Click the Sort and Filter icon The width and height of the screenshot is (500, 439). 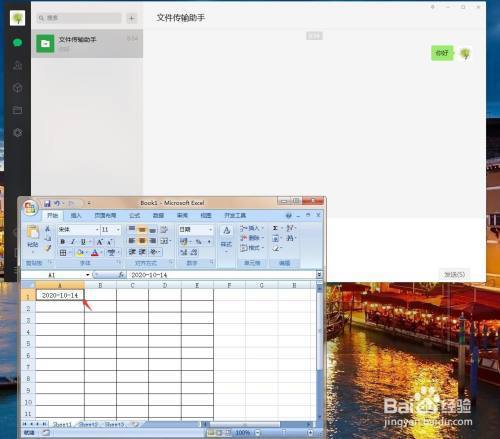(x=290, y=228)
